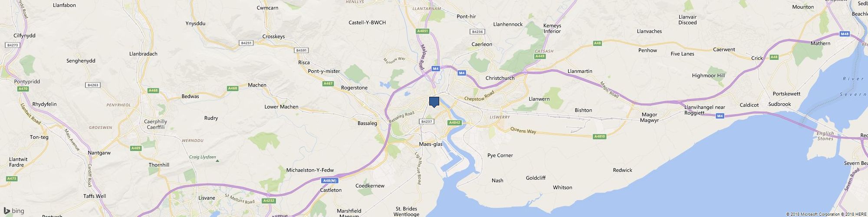
Task: Open the Microsoft Corporation copyright notice
Action: pyautogui.click(x=810, y=214)
